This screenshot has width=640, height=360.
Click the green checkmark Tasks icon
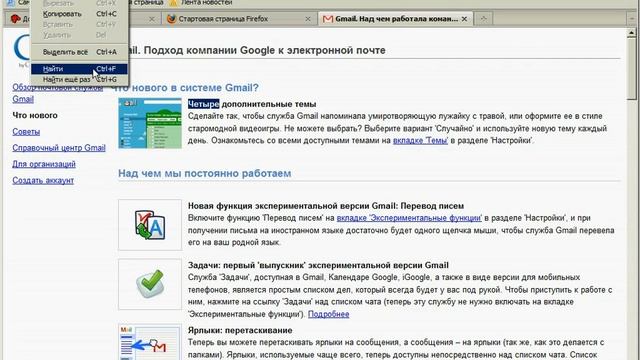pyautogui.click(x=150, y=284)
